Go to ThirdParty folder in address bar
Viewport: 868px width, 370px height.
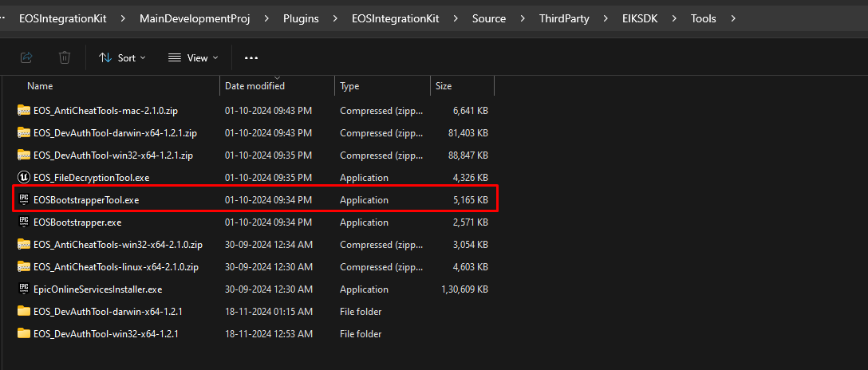[566, 18]
